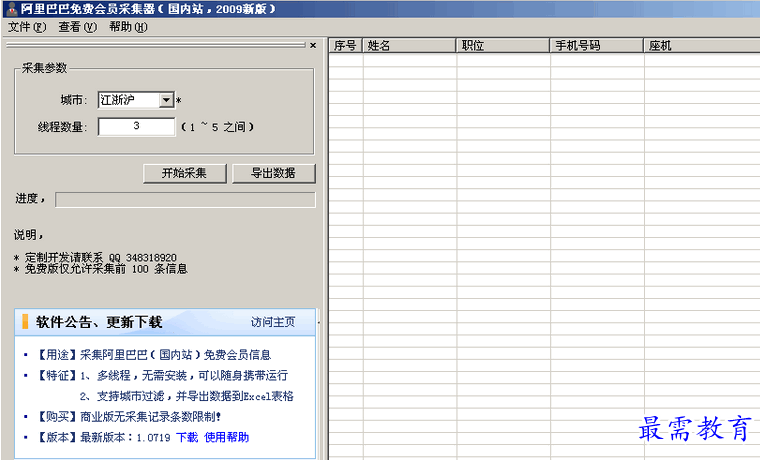Click the (1 ~ 5 之间) hint text
Image resolution: width=760 pixels, height=460 pixels.
217,127
